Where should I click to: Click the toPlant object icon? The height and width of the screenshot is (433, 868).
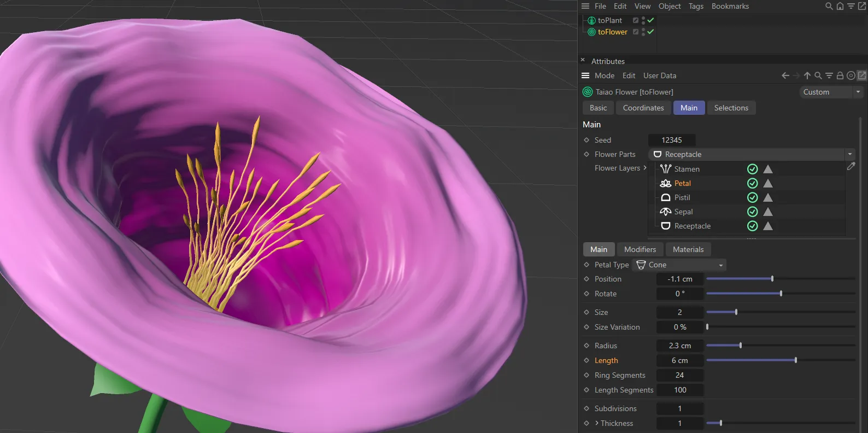[x=591, y=20]
